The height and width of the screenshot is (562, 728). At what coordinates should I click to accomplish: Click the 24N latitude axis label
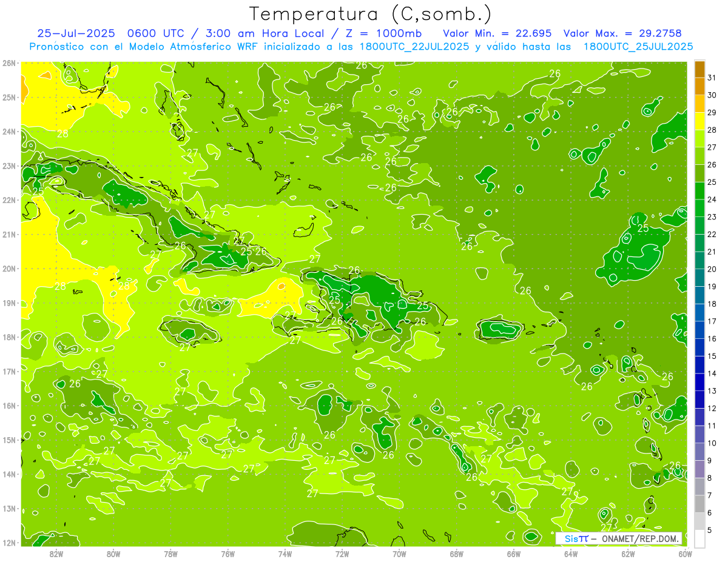(9, 131)
